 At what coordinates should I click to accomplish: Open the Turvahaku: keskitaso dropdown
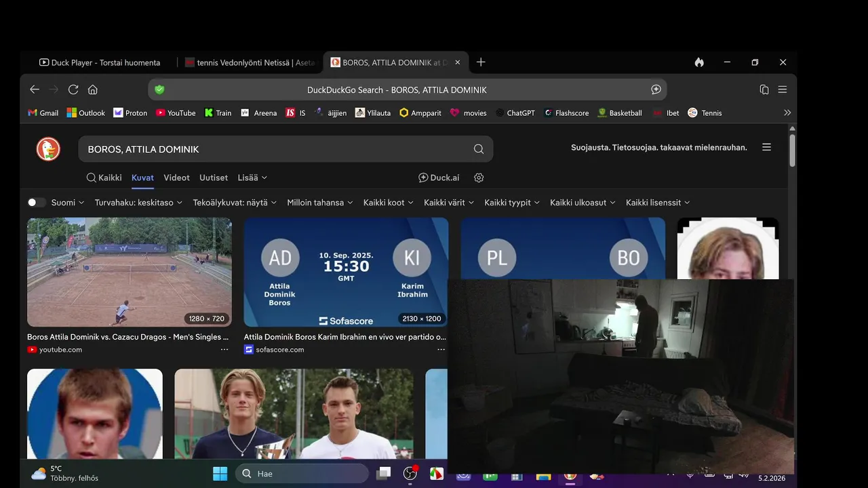tap(139, 203)
